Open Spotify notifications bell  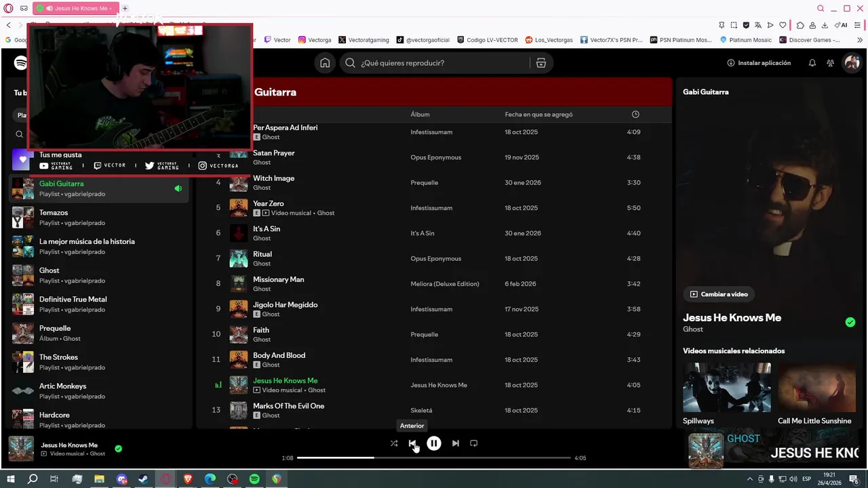[812, 63]
